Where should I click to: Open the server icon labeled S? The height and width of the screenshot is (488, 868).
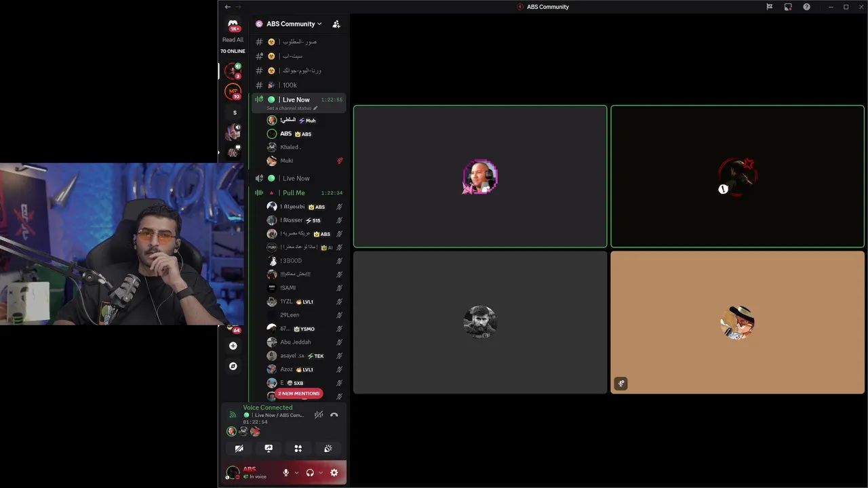(235, 113)
